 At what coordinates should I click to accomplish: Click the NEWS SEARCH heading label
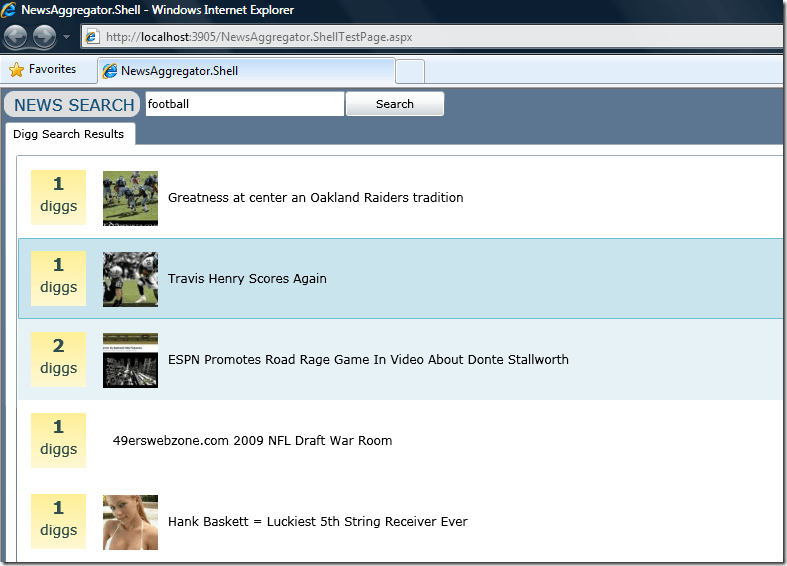(73, 104)
